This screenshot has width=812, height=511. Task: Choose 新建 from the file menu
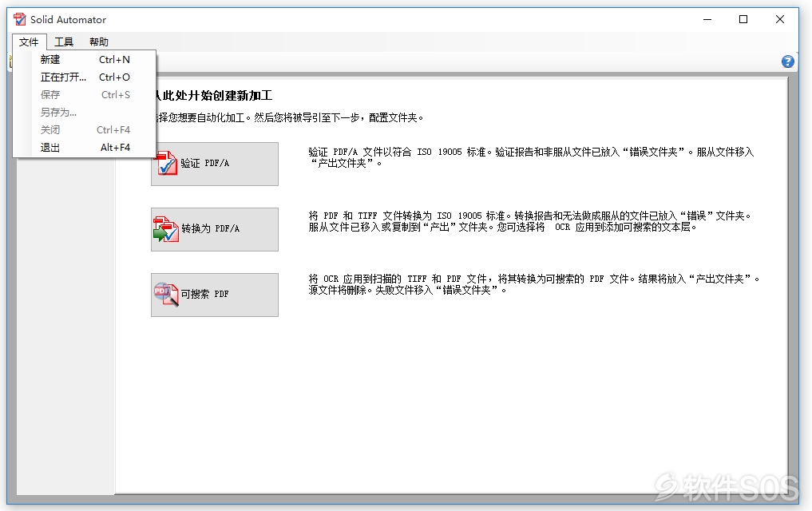click(x=85, y=60)
